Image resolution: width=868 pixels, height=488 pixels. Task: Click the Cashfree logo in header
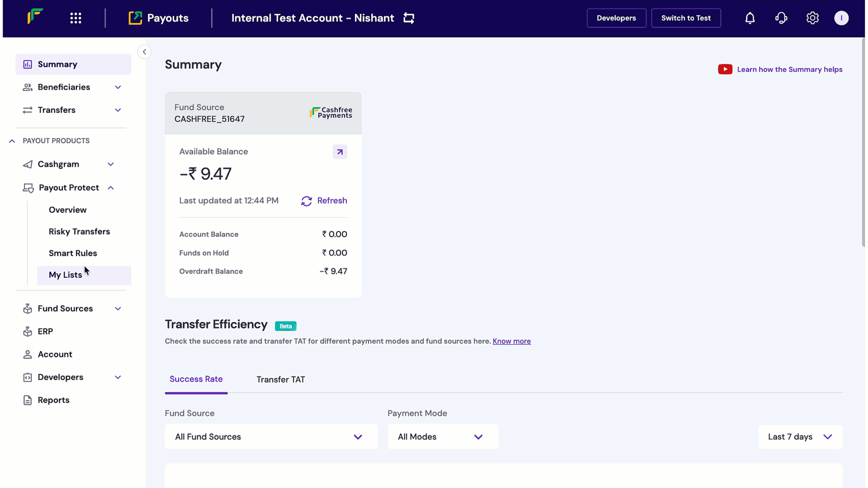tap(35, 17)
